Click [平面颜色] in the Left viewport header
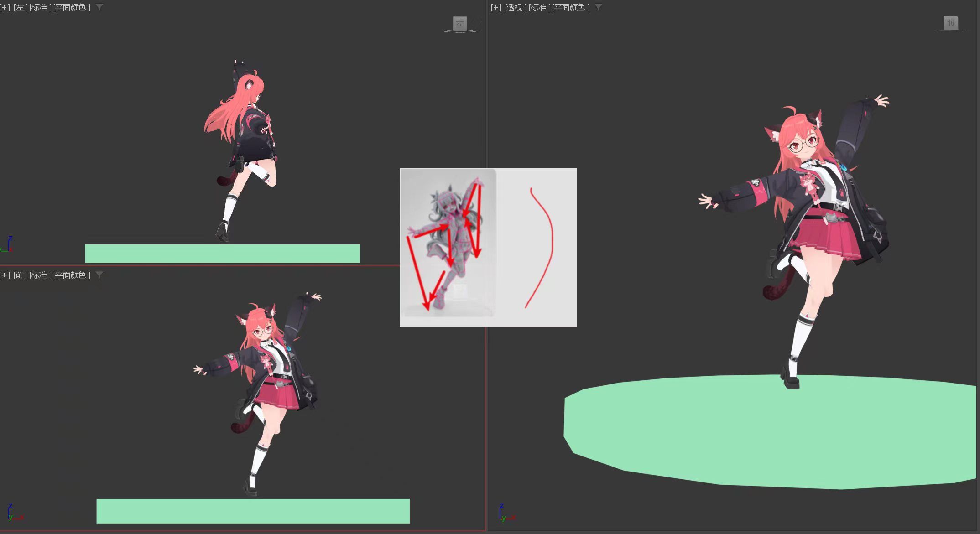The height and width of the screenshot is (534, 980). 71,7
